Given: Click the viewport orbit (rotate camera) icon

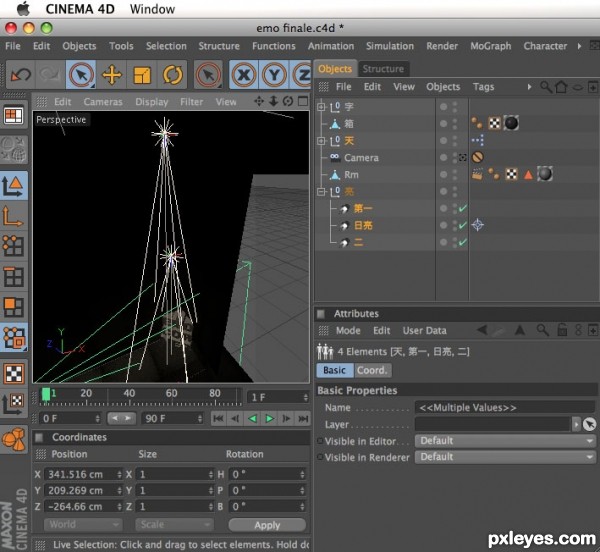Looking at the screenshot, I should click(288, 101).
